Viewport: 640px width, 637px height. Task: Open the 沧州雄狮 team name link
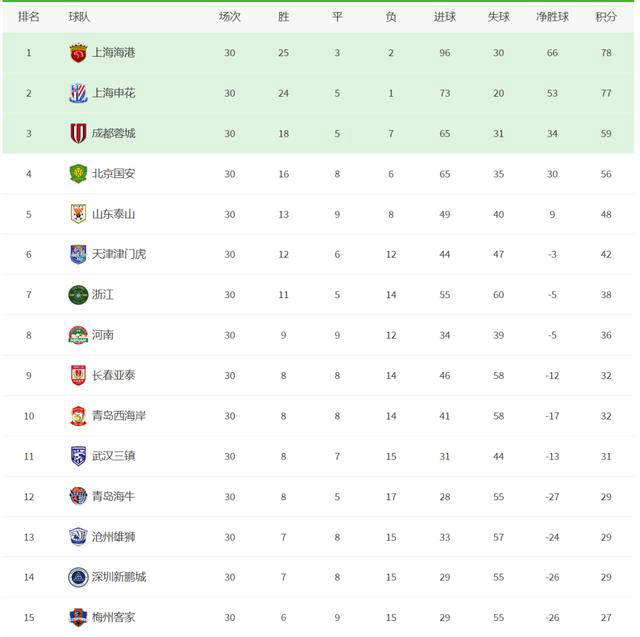click(113, 537)
